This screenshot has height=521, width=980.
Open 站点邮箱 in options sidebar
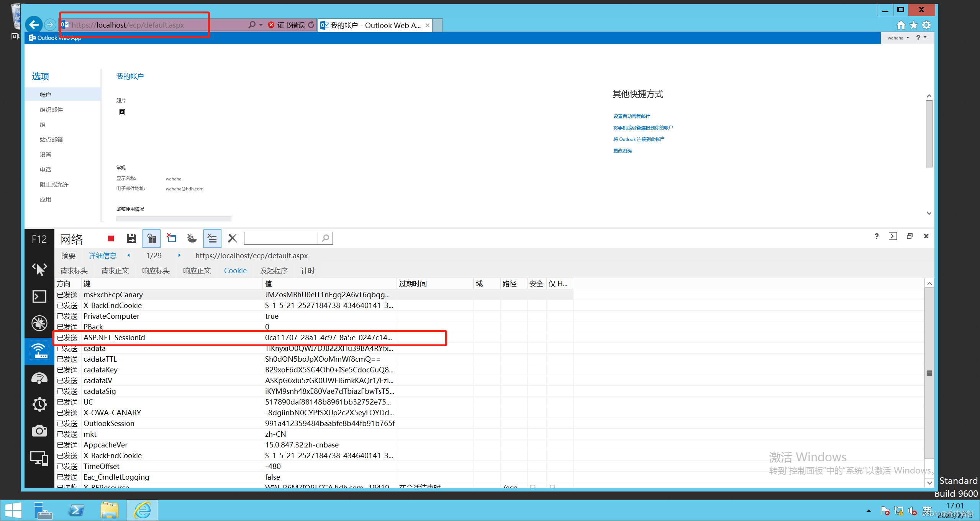tap(51, 139)
